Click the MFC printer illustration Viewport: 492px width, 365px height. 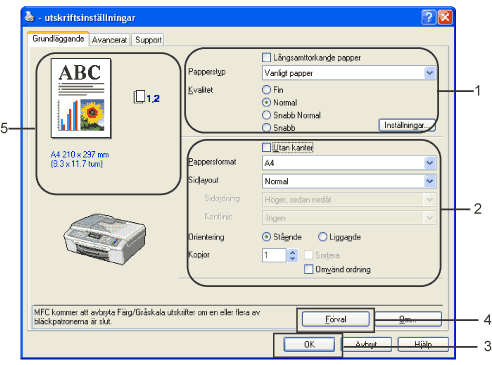tap(105, 239)
